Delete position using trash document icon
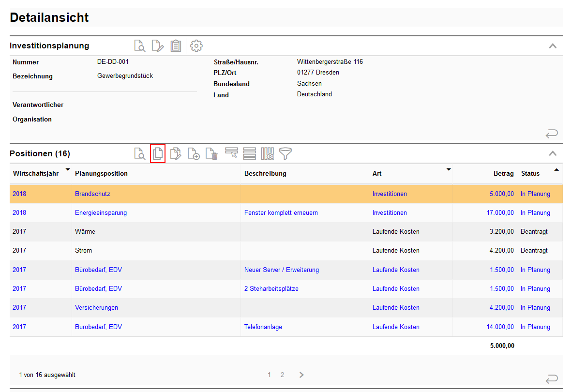 pos(211,153)
